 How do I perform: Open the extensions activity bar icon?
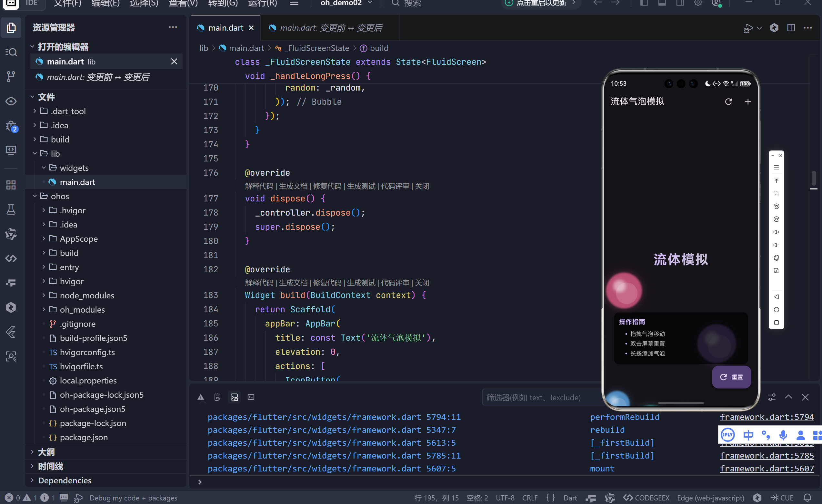click(x=11, y=185)
